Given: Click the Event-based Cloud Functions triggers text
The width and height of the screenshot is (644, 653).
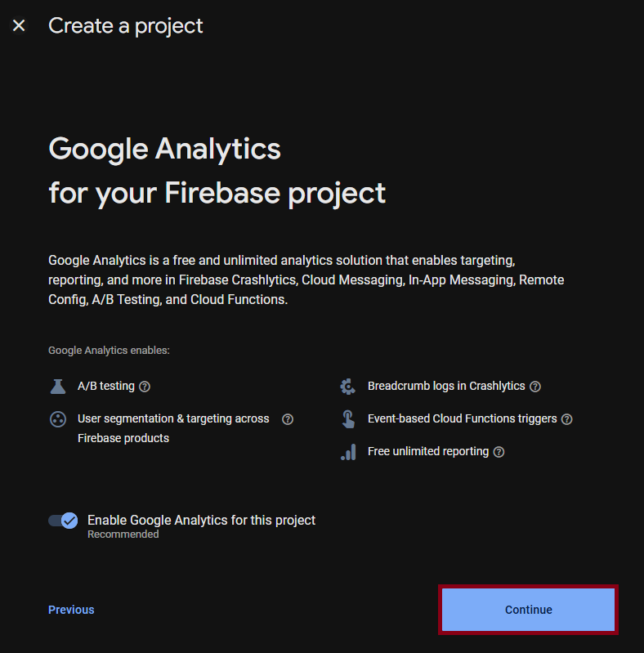Looking at the screenshot, I should [x=463, y=418].
